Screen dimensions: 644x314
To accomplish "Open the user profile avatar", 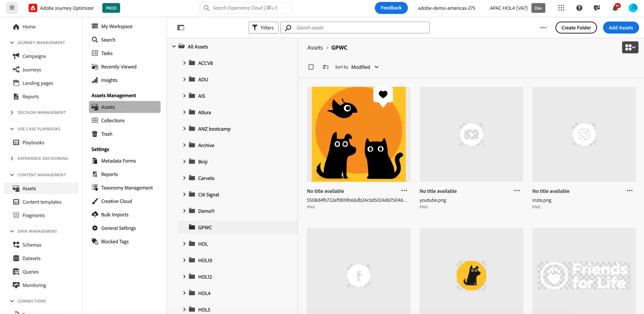I will click(x=633, y=8).
